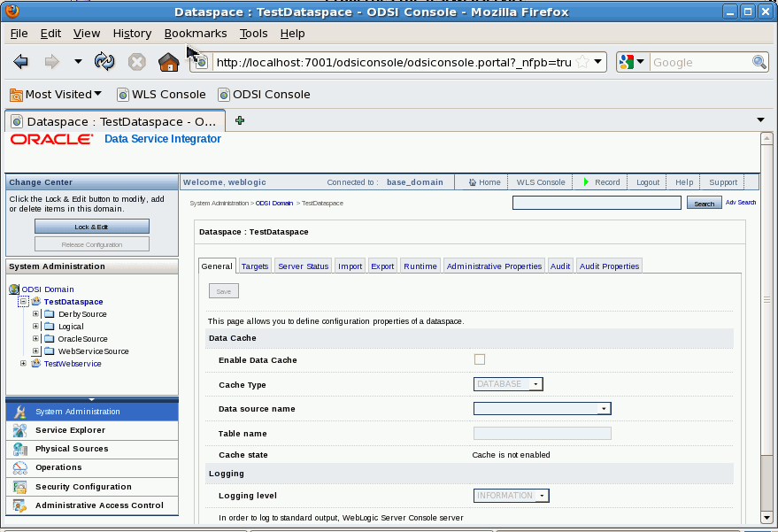Open the Bookmarks menu

point(196,34)
